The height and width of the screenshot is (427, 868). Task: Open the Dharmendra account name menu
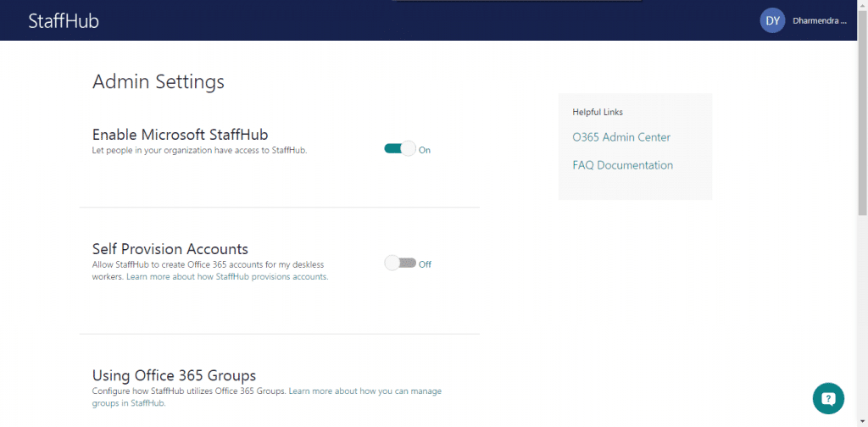(819, 20)
